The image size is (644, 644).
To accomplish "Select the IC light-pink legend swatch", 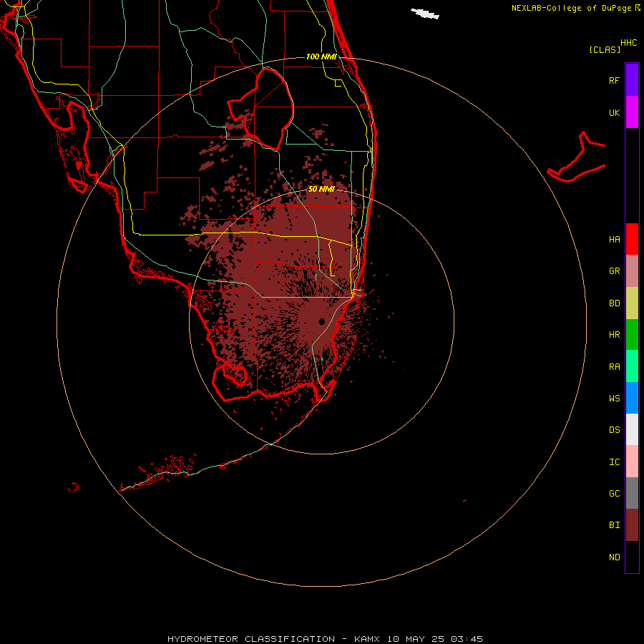I will [632, 462].
